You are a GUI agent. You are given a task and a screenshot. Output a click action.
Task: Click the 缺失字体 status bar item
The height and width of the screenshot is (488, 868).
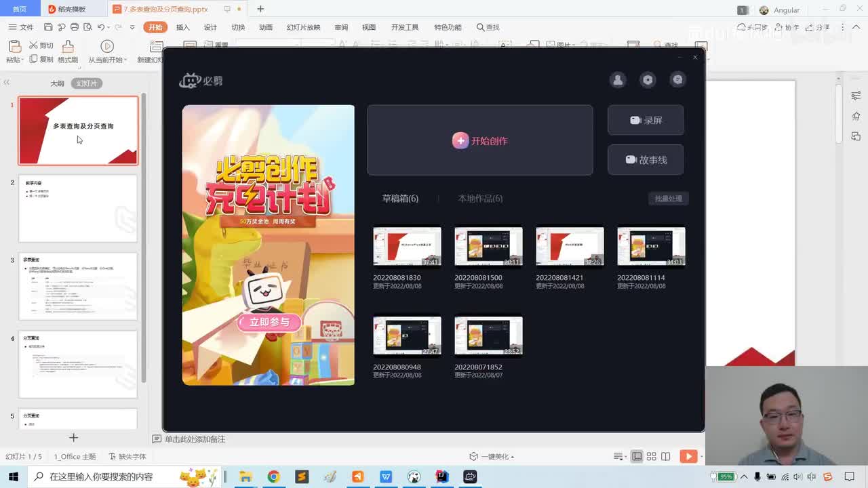pyautogui.click(x=127, y=457)
